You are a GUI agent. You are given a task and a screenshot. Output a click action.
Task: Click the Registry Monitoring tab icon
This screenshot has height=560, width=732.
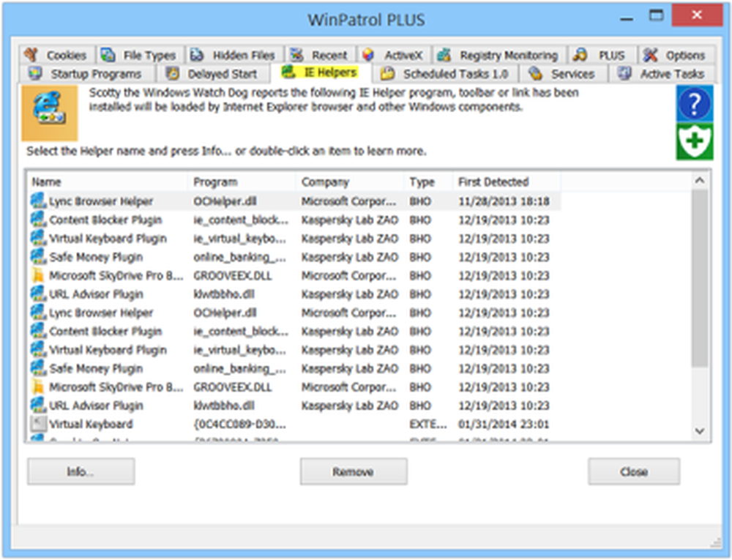pos(444,55)
